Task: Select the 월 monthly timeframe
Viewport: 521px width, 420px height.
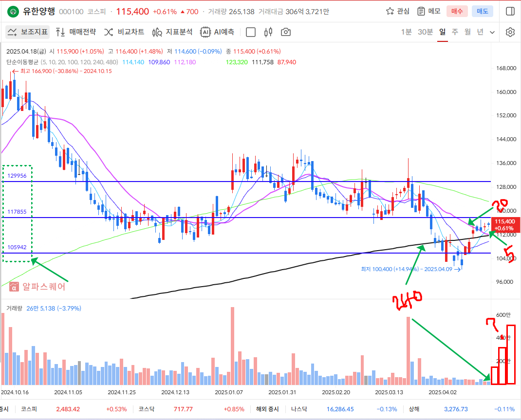Action: tap(467, 32)
